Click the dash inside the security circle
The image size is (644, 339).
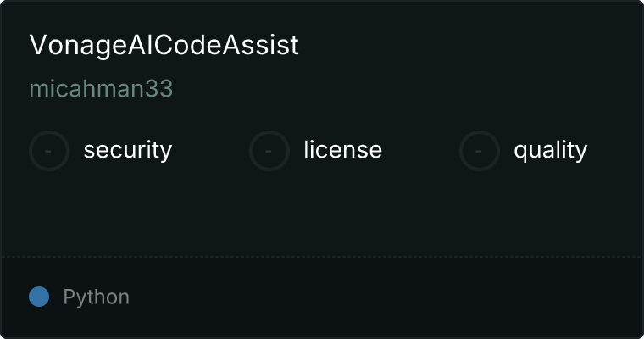[x=48, y=151]
